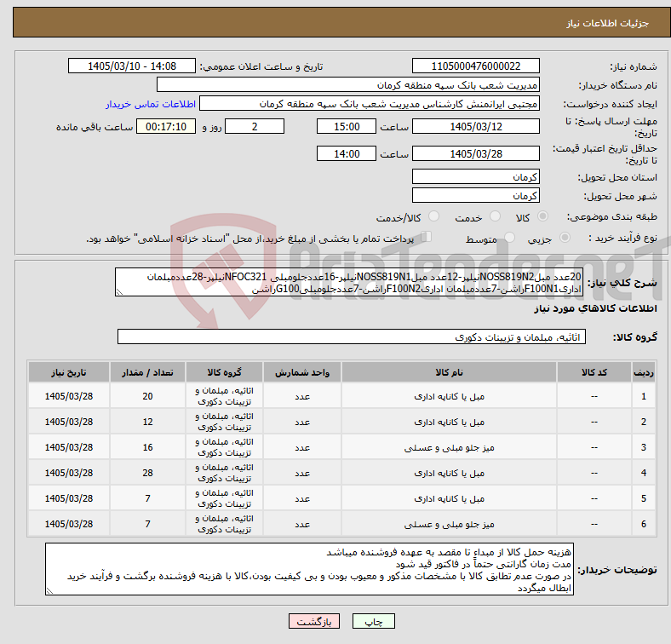This screenshot has width=671, height=644.
Task: Click the page header جزئیات اطلاعات نیاز
Action: [x=607, y=23]
